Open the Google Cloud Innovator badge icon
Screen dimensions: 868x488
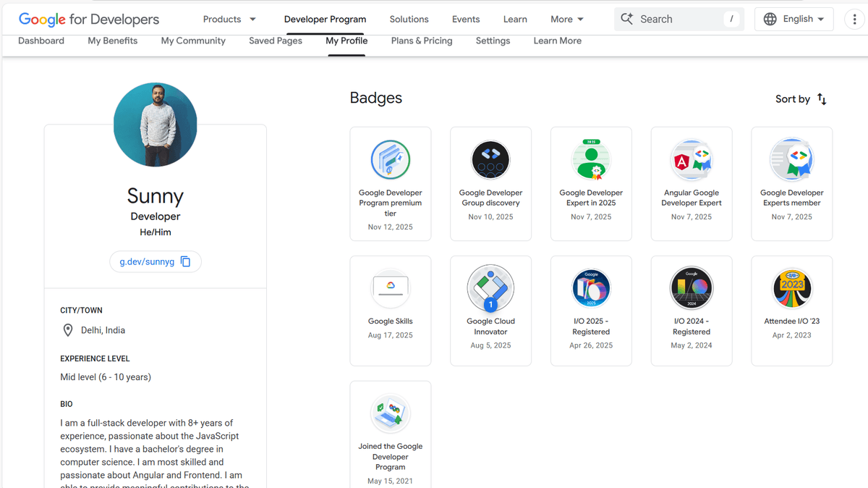tap(490, 288)
